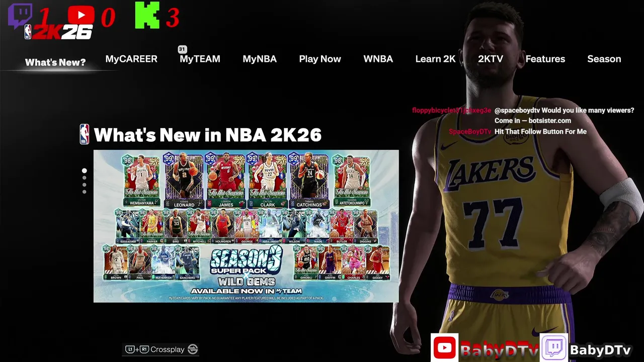Select the fourth carousel page dot

[84, 192]
